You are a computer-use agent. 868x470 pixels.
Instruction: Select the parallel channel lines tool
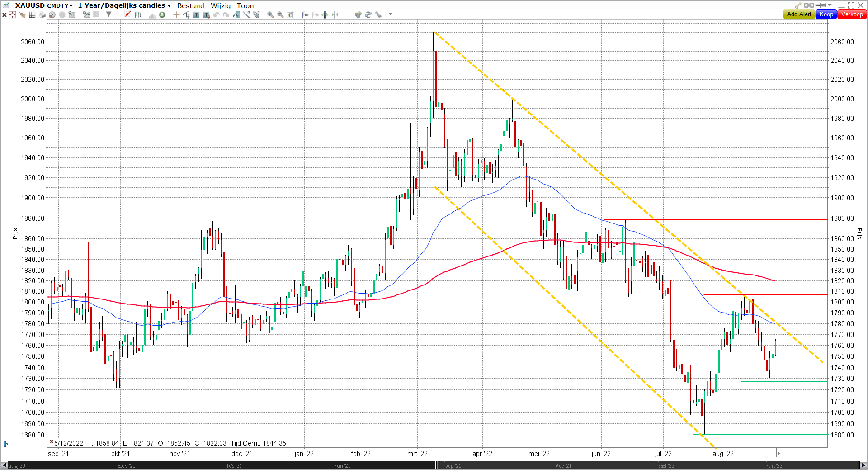point(256,14)
